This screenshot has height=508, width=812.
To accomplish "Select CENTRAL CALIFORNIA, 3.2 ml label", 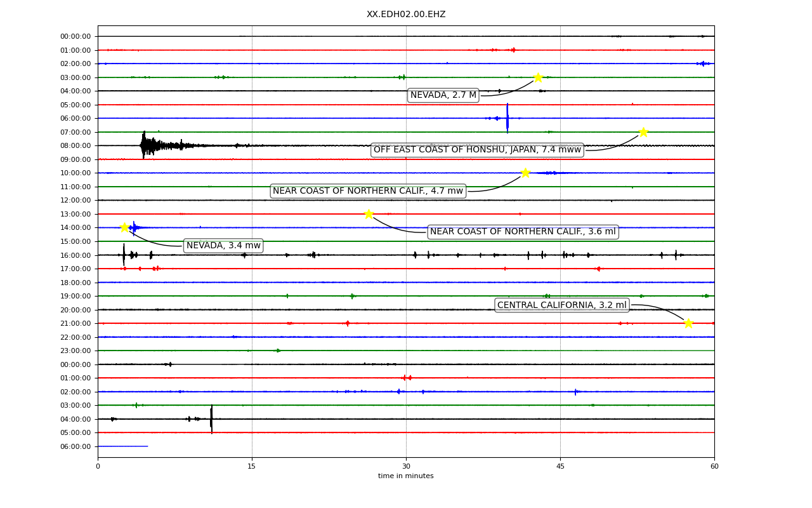I will pyautogui.click(x=562, y=305).
